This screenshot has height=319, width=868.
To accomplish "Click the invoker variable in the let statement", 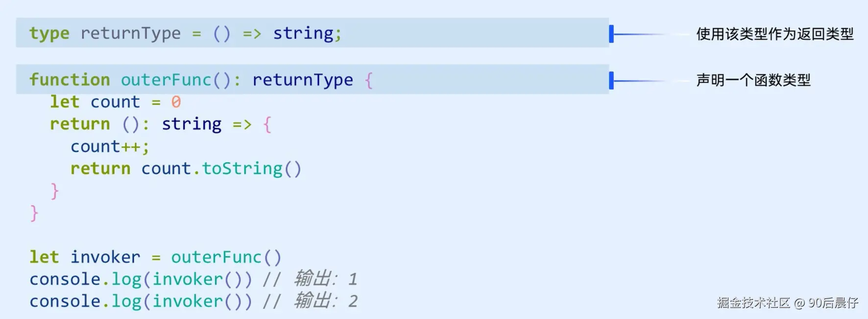I will point(105,257).
